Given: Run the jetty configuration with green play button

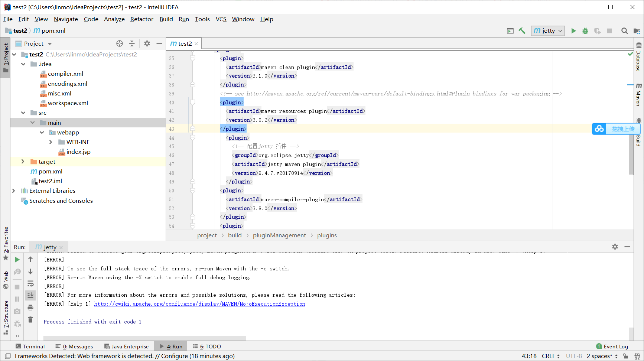Looking at the screenshot, I should point(573,31).
